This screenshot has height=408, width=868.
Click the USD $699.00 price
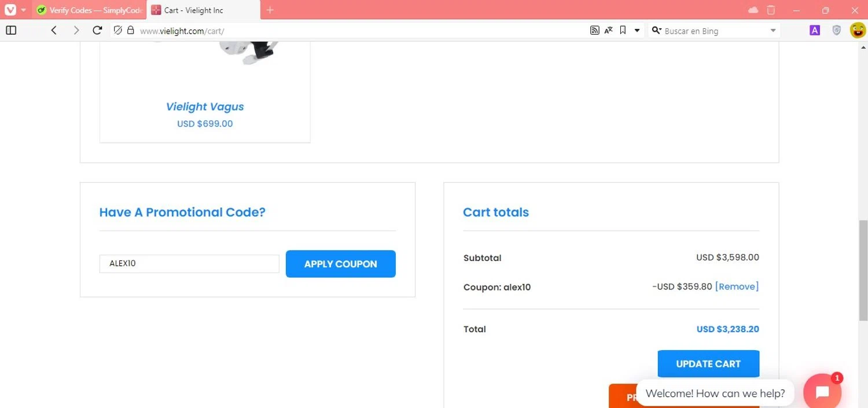(x=205, y=124)
